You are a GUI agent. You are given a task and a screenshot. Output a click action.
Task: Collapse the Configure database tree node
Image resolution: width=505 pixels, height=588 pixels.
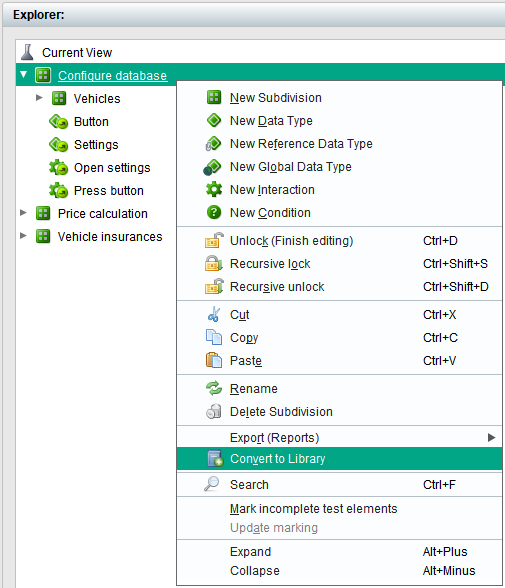click(x=24, y=75)
